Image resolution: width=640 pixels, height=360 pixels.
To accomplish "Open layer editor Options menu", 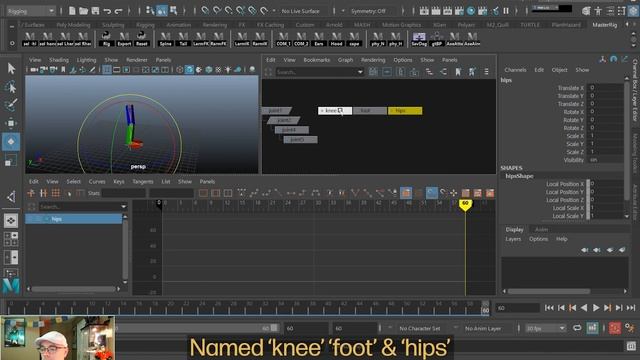I will click(x=538, y=239).
